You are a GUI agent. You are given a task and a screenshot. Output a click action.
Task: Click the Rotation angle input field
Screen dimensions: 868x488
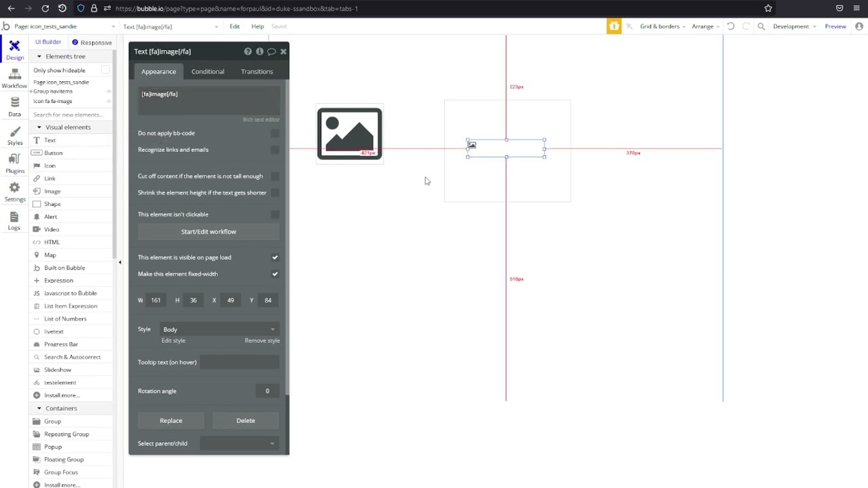[x=268, y=391]
